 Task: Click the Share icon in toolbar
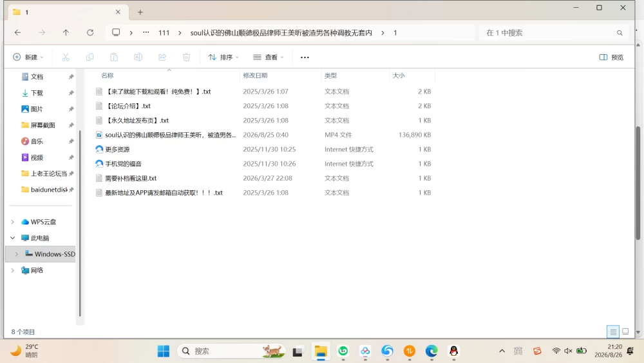click(x=162, y=57)
